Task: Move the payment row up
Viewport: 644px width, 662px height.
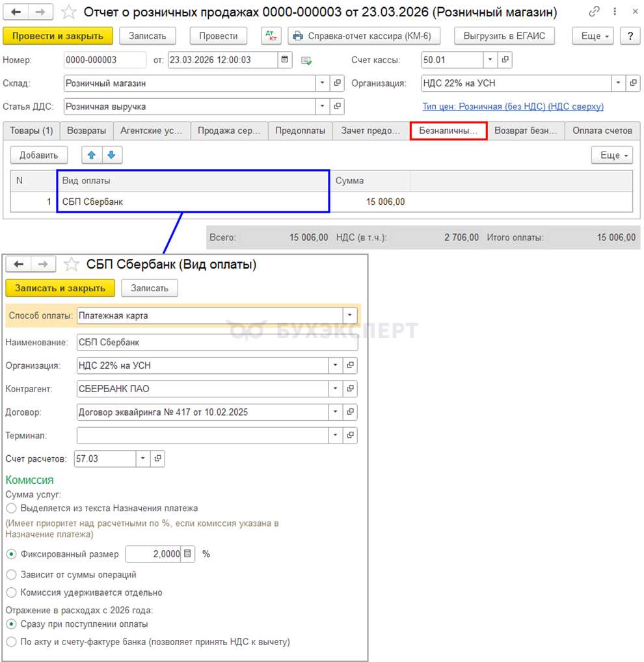Action: coord(92,155)
